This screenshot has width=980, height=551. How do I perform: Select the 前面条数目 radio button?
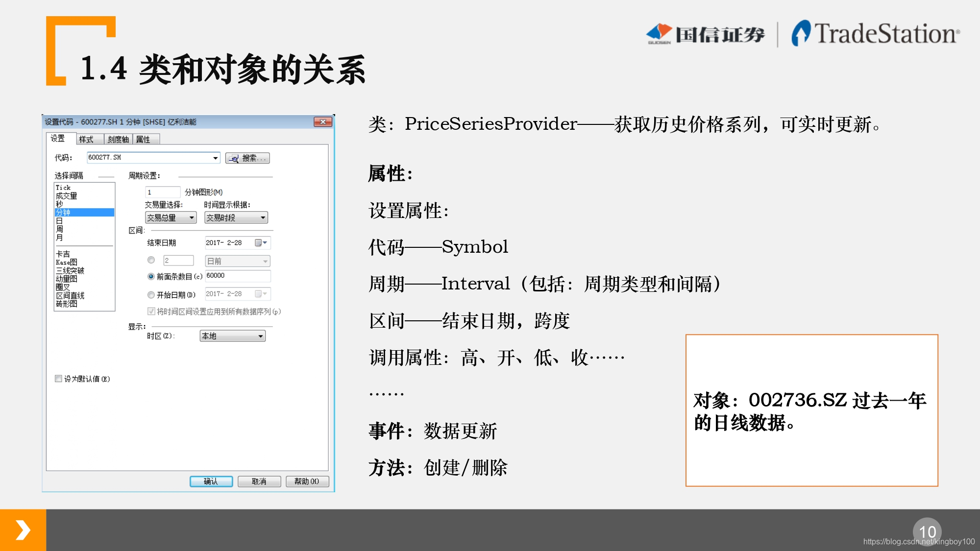[x=151, y=276]
